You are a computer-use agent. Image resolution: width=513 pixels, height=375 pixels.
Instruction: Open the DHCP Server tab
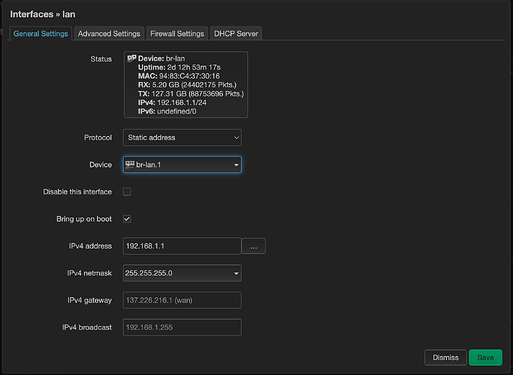[236, 34]
